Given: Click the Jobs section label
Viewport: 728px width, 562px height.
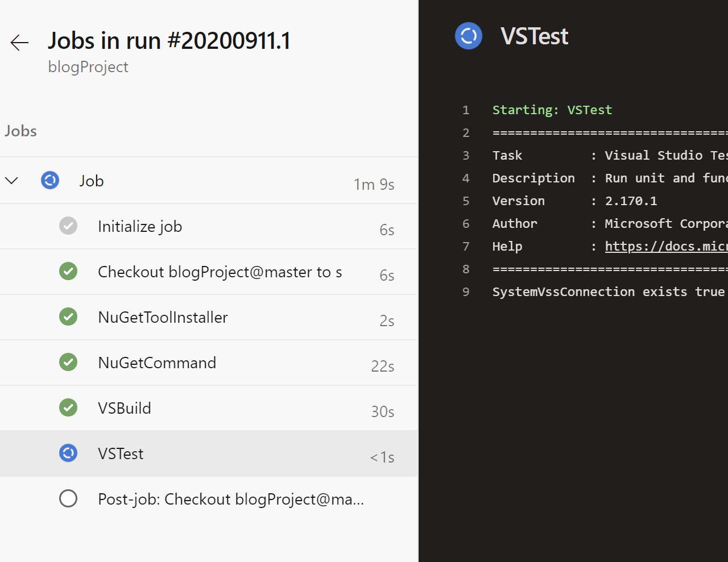Looking at the screenshot, I should point(20,131).
